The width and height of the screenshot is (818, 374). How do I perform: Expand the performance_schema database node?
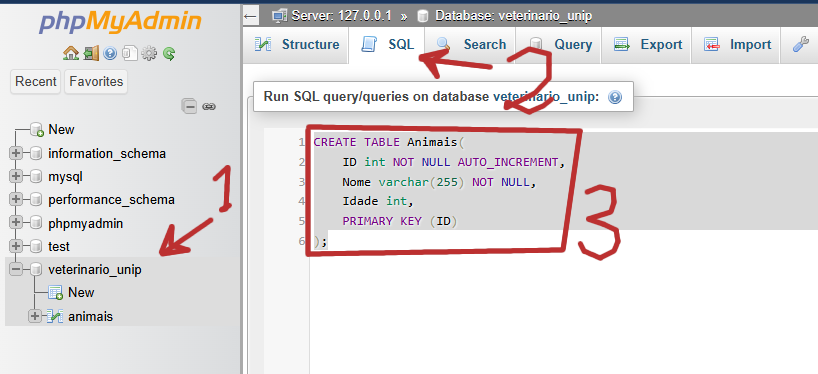click(x=16, y=199)
